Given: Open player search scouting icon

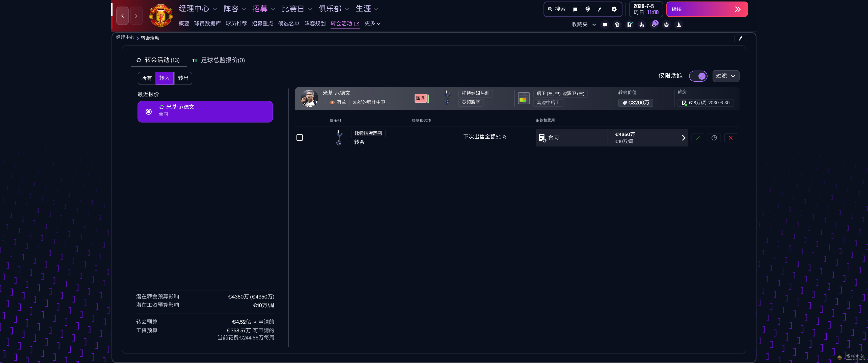Looking at the screenshot, I should (x=642, y=25).
